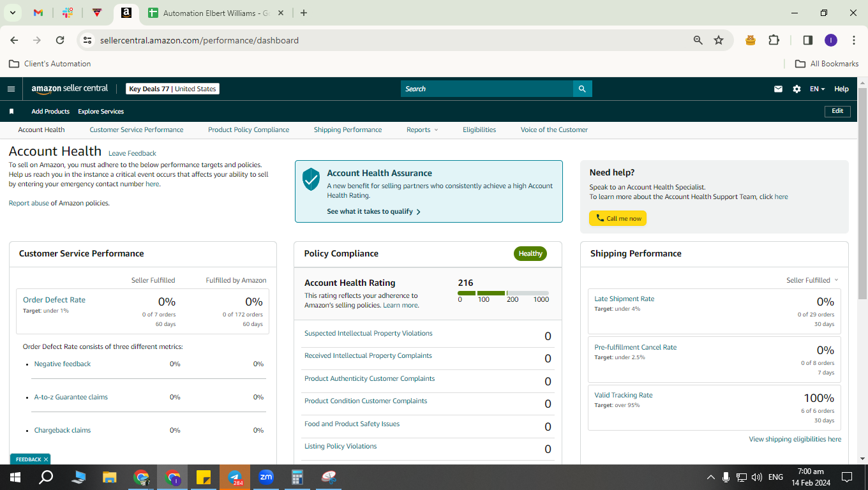Click the Amazon Seller Central logo
This screenshot has height=490, width=868.
(x=70, y=89)
